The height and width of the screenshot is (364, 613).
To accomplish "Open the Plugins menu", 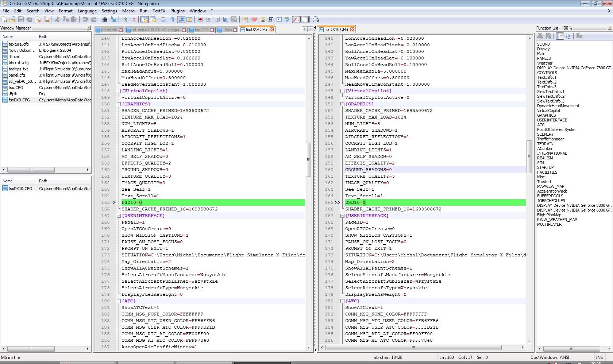I will 177,11.
